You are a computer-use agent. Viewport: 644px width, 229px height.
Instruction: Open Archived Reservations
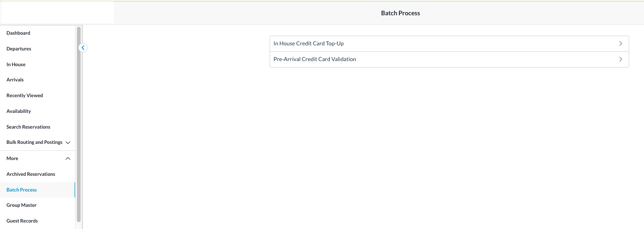click(31, 174)
